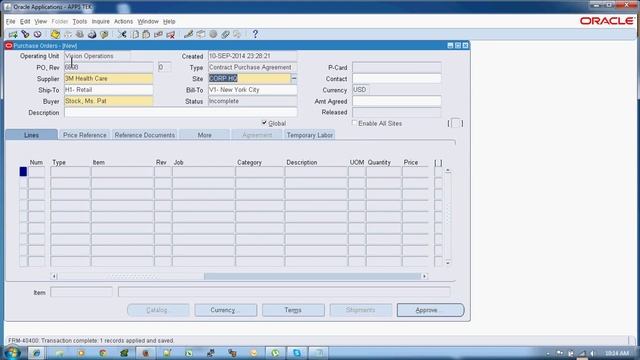Switch to the More tab
The width and height of the screenshot is (640, 360).
(204, 135)
